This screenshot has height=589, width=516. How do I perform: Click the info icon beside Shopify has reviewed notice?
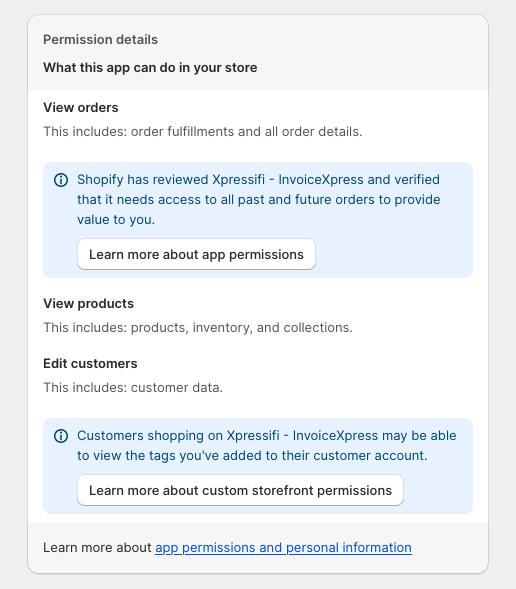click(x=61, y=180)
